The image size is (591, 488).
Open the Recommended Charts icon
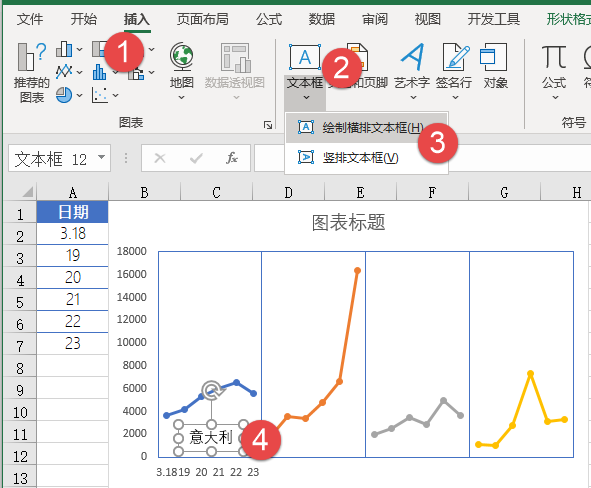[x=32, y=57]
